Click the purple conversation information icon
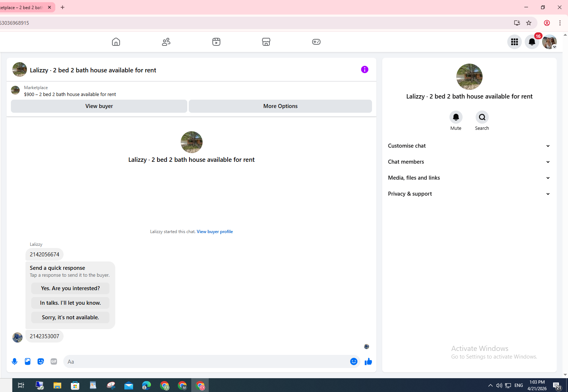 pos(365,69)
